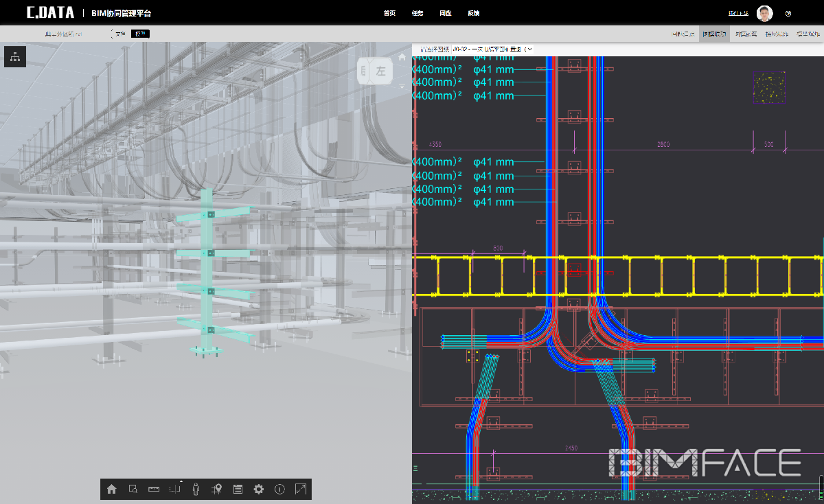Expand the section tool submenu arrow
The width and height of the screenshot is (824, 504).
181,481
